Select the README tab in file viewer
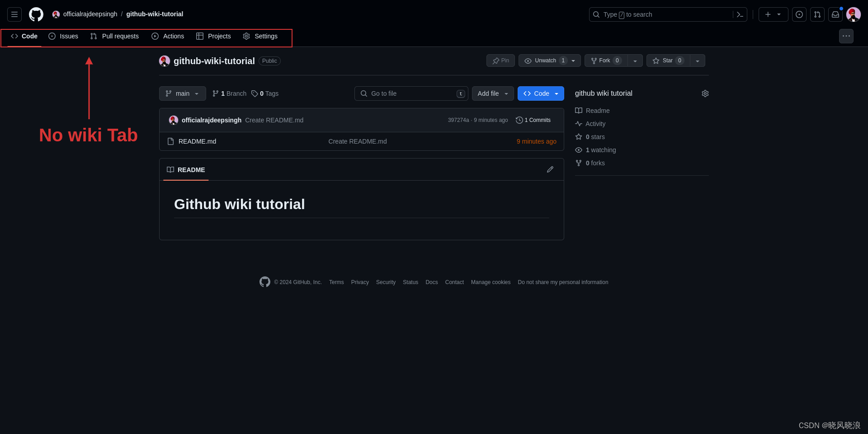 click(x=186, y=170)
